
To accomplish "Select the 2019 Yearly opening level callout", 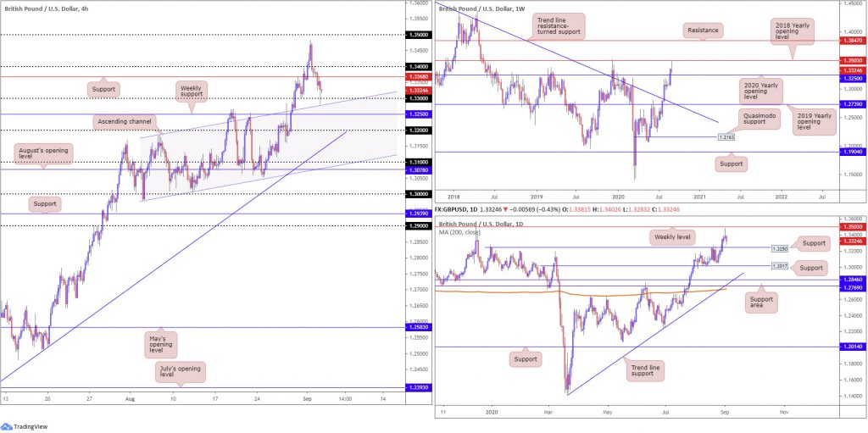I will click(x=813, y=122).
